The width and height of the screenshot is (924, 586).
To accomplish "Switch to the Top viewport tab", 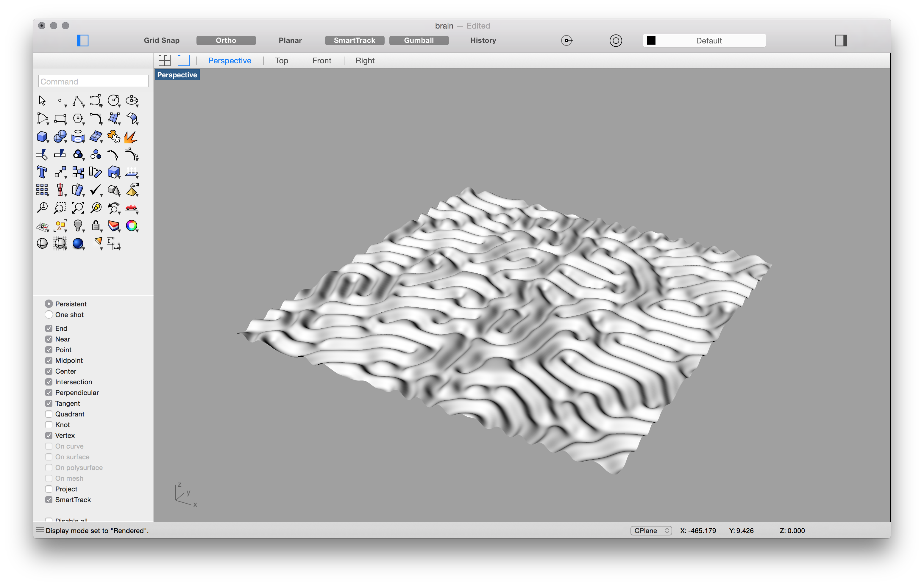I will (281, 61).
